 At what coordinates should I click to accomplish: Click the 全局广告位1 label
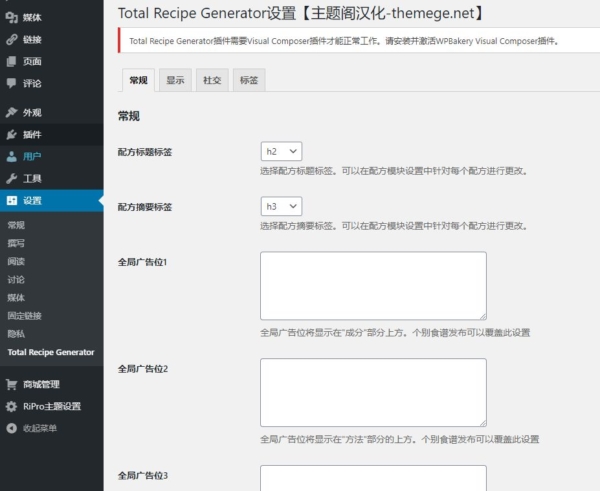(x=142, y=262)
